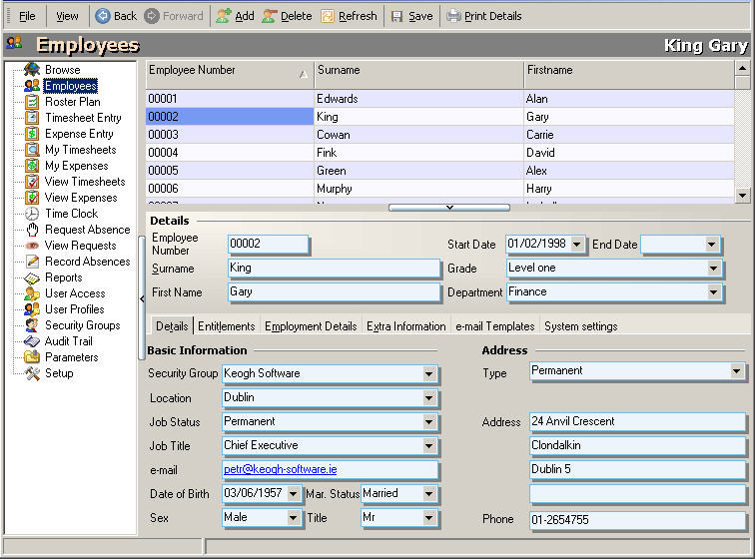Open the Title dropdown
756x560 pixels.
coord(428,518)
